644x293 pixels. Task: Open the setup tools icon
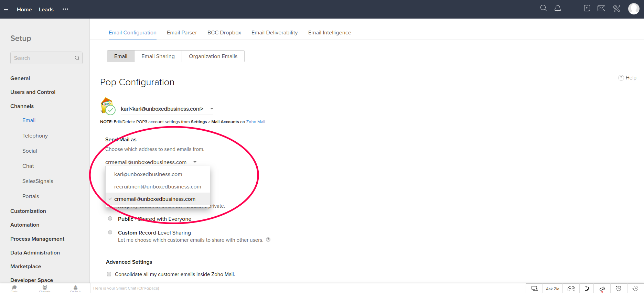click(x=617, y=8)
